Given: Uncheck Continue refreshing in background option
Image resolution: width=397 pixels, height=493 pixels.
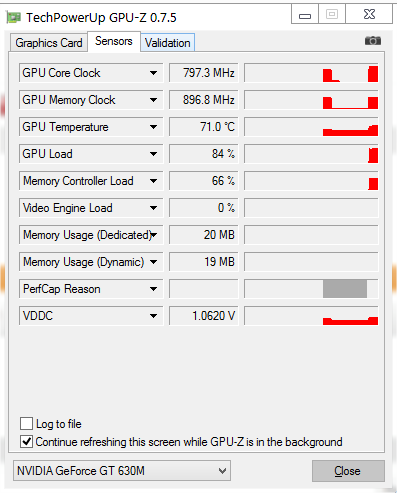Looking at the screenshot, I should click(26, 442).
